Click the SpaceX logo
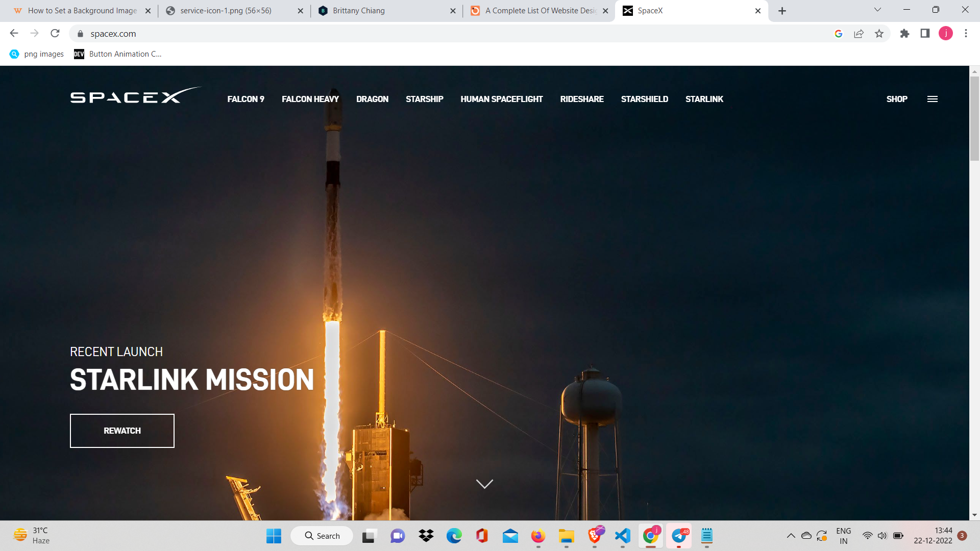The image size is (980, 551). click(135, 96)
